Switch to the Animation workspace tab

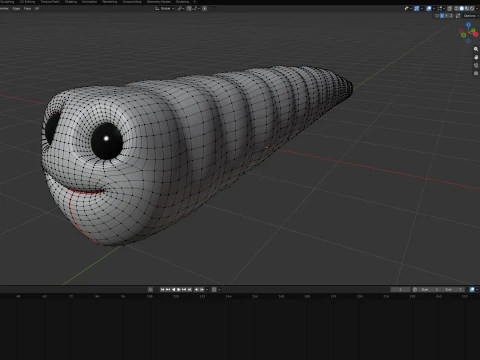click(x=89, y=2)
